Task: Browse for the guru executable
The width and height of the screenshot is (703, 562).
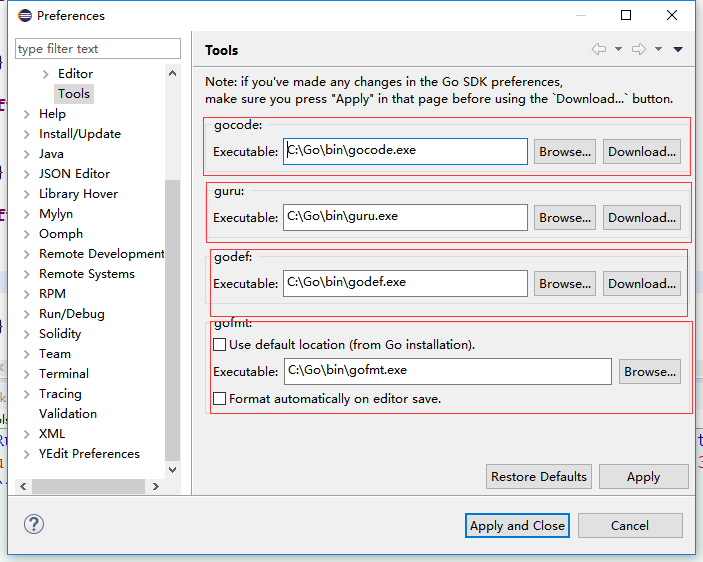Action: (x=565, y=218)
